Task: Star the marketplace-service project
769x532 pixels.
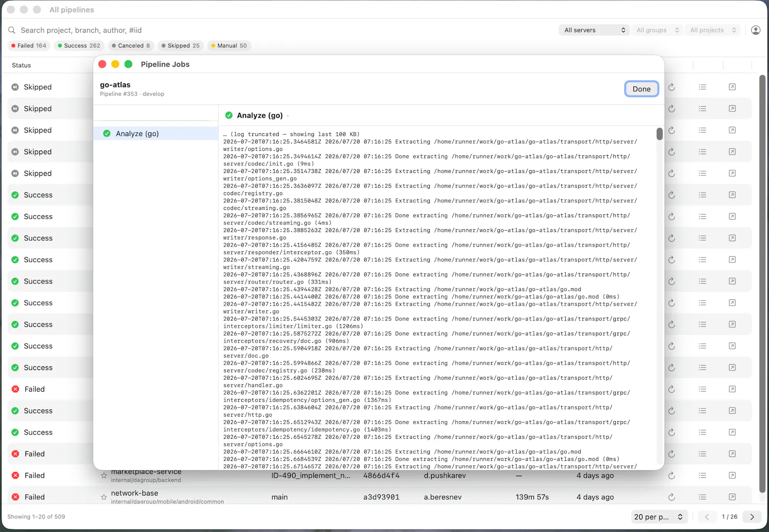Action: click(104, 475)
